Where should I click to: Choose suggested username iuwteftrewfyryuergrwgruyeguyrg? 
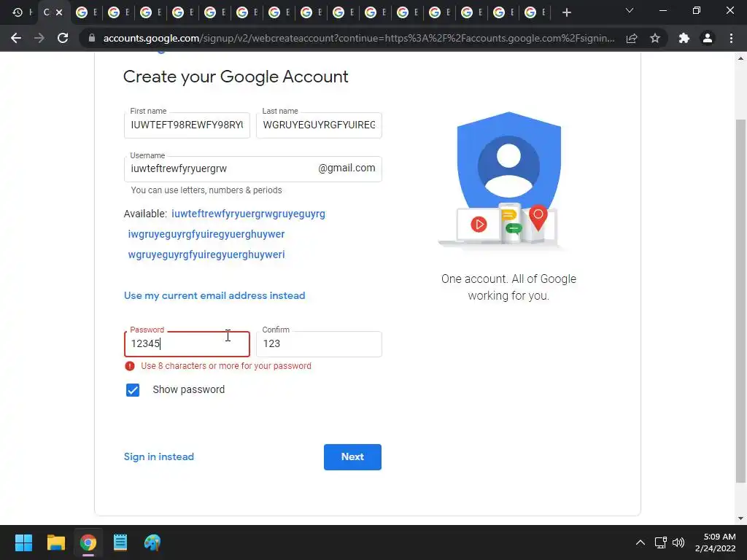point(248,214)
